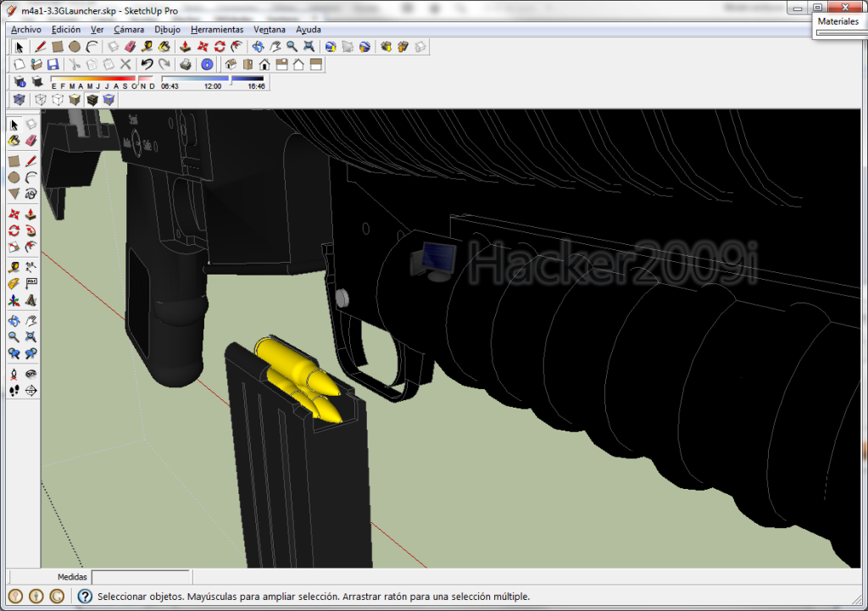Open the Ver menu
Screen dimensions: 868x611
tap(97, 30)
